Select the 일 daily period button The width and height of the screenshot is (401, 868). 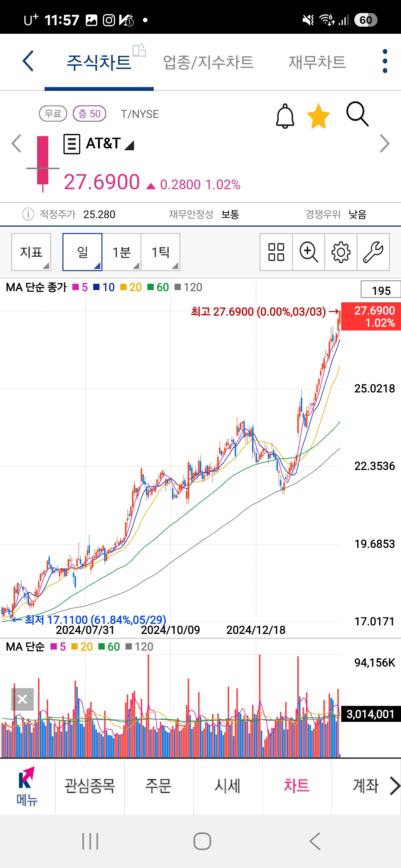click(x=82, y=252)
